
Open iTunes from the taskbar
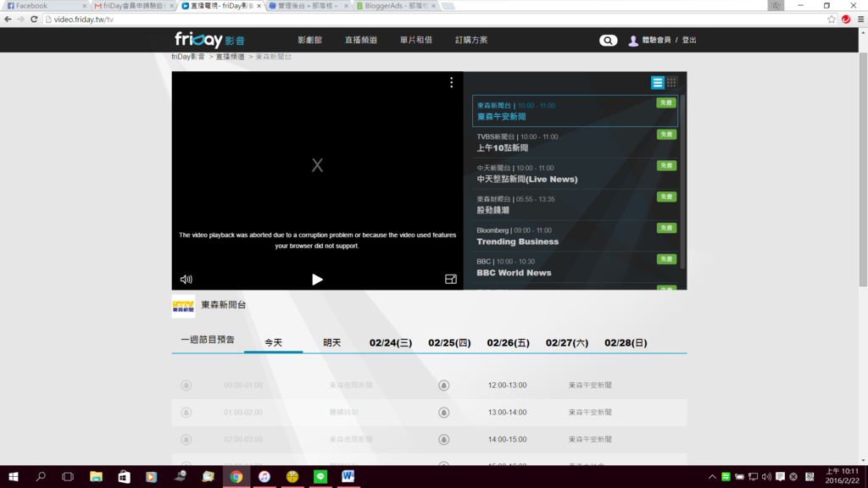point(264,476)
